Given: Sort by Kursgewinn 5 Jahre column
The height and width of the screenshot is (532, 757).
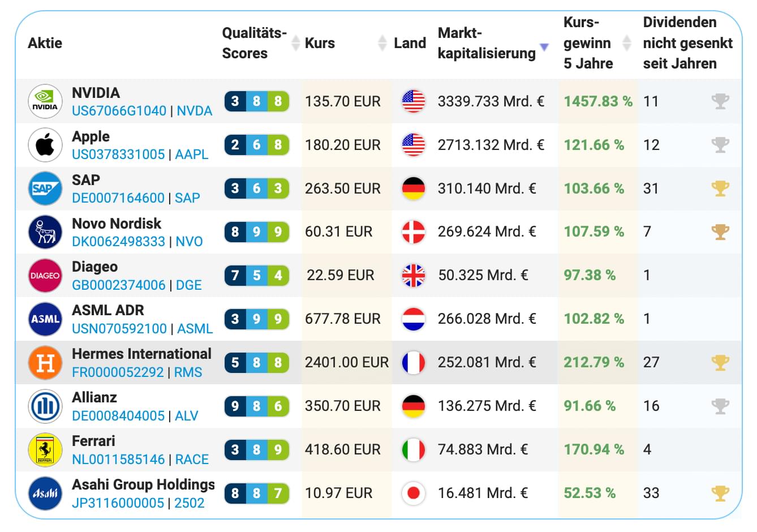Looking at the screenshot, I should point(627,42).
